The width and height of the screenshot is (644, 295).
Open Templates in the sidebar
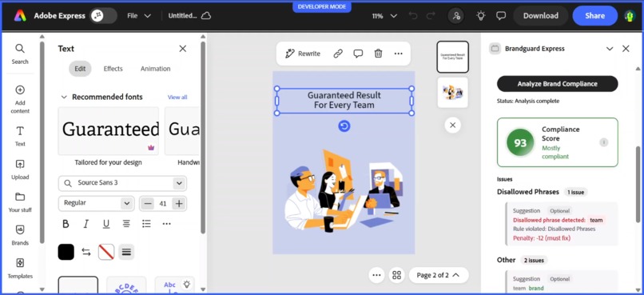20,268
